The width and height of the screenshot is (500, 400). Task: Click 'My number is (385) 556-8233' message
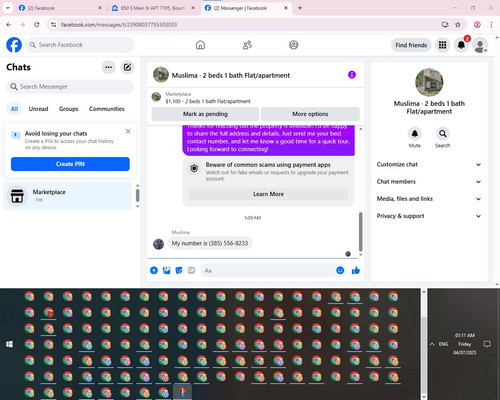[x=210, y=243]
